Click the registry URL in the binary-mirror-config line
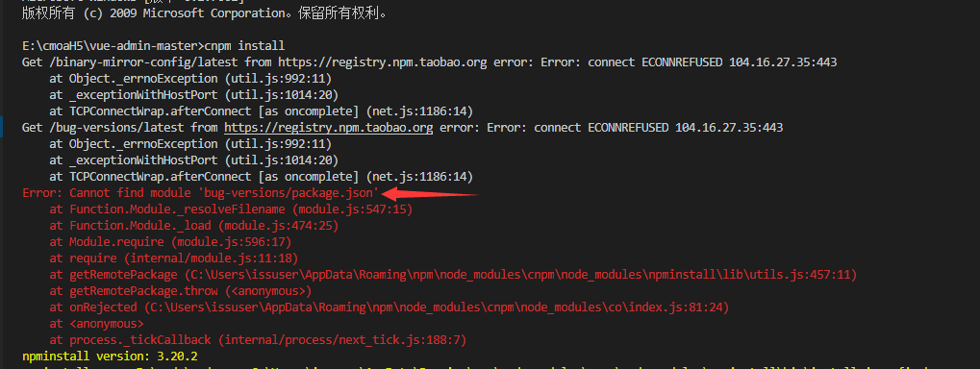The width and height of the screenshot is (980, 369). click(x=383, y=62)
